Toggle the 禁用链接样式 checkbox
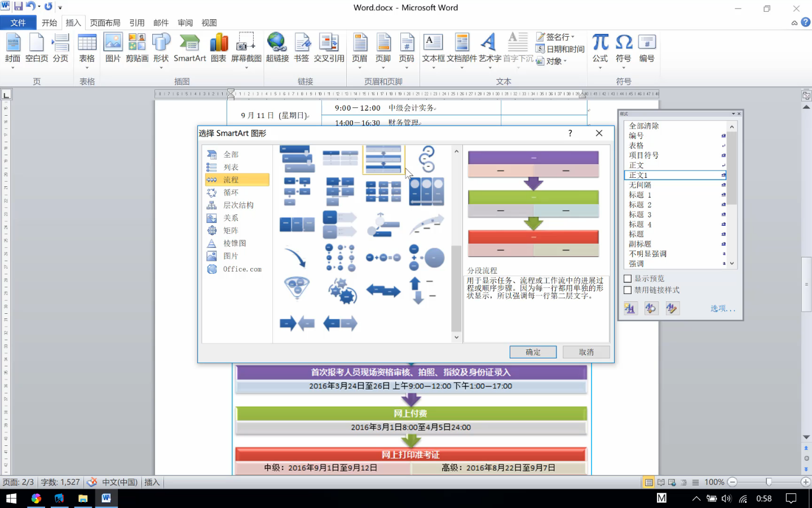The height and width of the screenshot is (508, 812). (x=628, y=290)
